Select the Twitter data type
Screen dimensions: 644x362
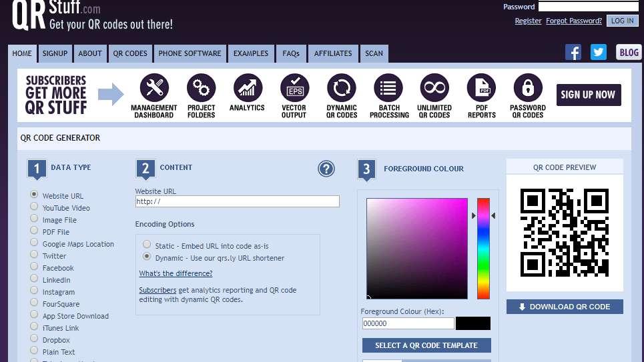[34, 254]
